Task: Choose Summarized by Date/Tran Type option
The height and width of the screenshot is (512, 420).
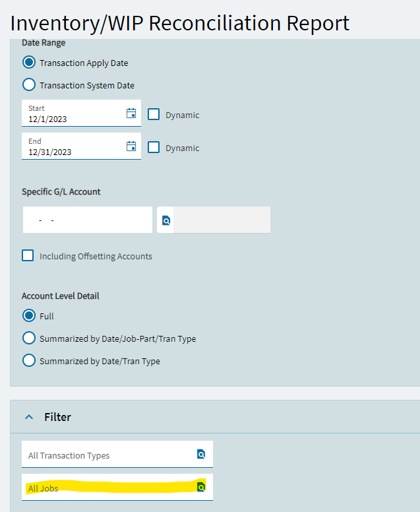Action: pyautogui.click(x=29, y=360)
